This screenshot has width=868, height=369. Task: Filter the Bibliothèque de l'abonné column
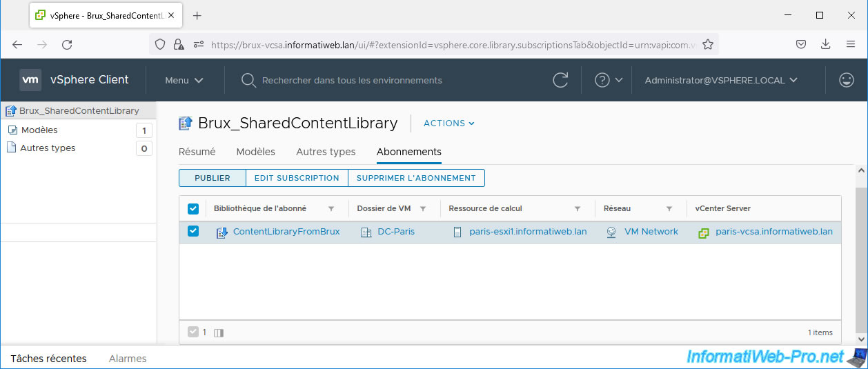coord(331,208)
